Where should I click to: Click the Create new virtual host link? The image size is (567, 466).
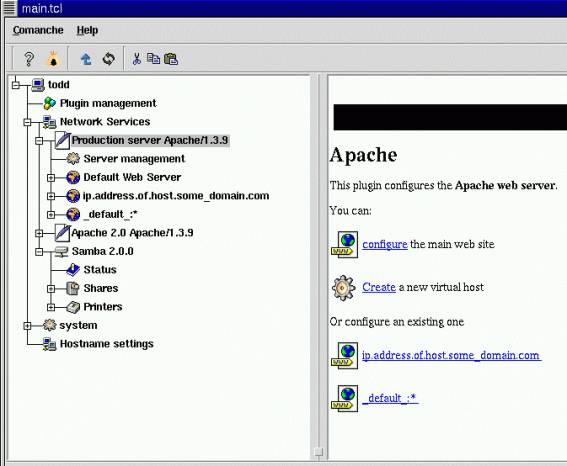click(379, 287)
